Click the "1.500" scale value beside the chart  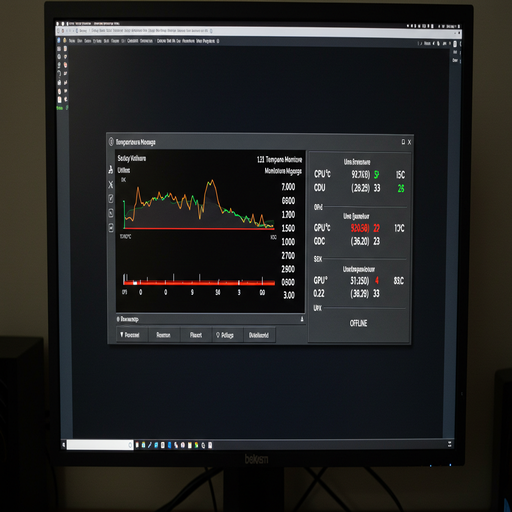288,228
